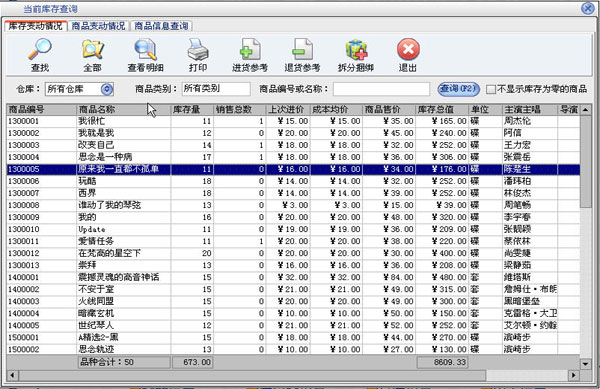Click the red 退出 exit icon

pos(408,50)
